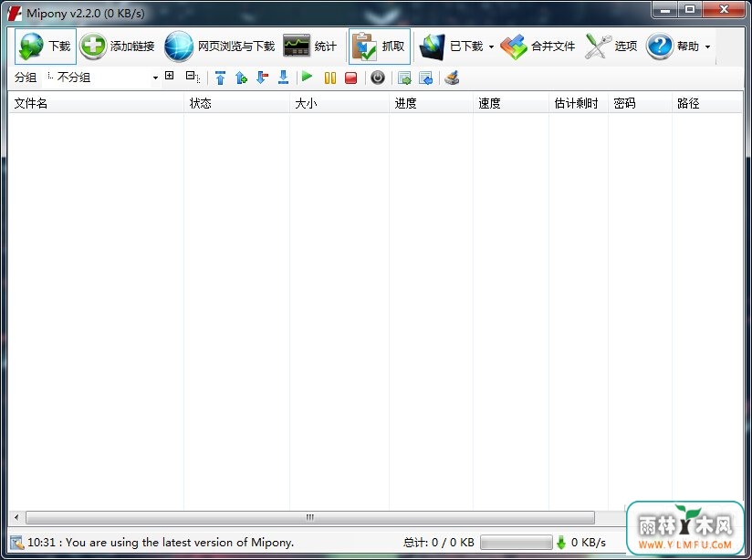Move selected download to bottom
Screen dimensions: 752x560
click(284, 78)
